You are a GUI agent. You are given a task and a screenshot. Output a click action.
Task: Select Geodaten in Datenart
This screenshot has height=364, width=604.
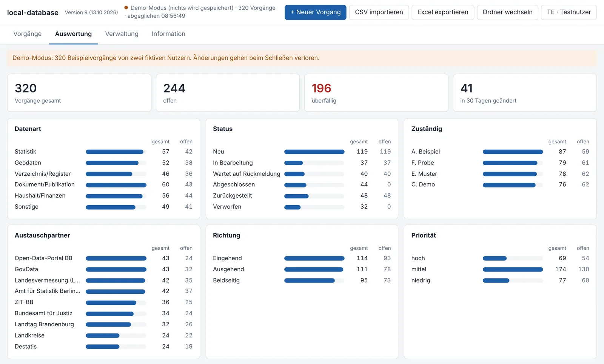pyautogui.click(x=103, y=163)
